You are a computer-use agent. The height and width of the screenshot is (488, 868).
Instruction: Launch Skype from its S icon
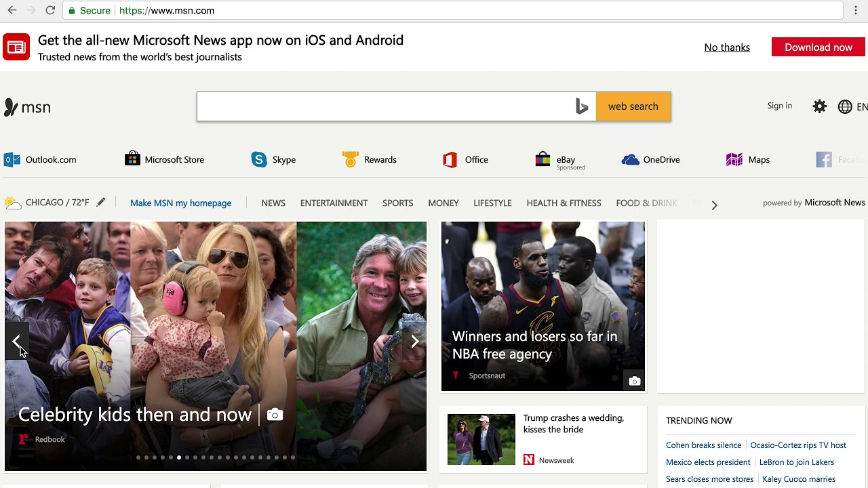coord(259,159)
